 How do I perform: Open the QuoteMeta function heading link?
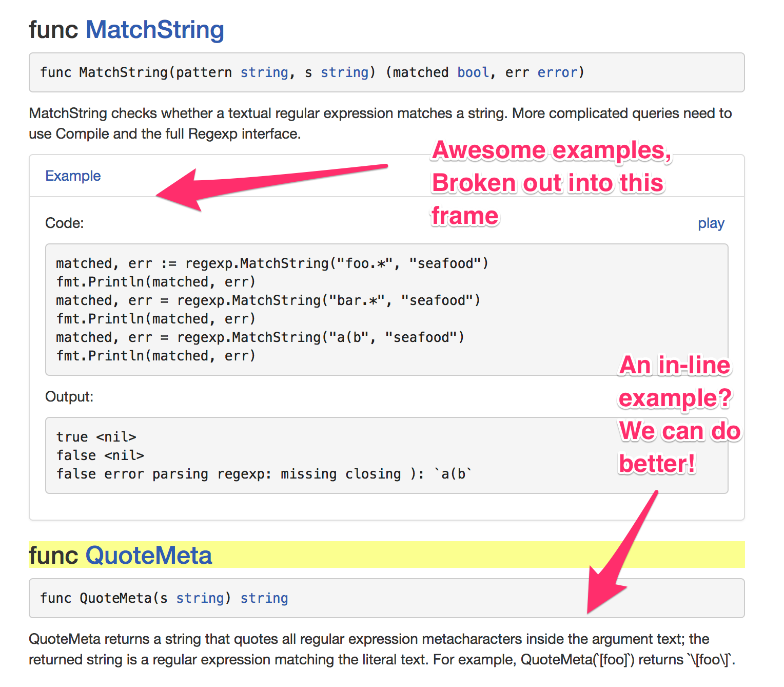148,556
